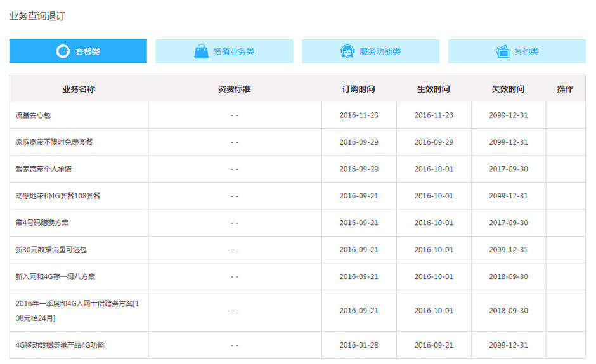Click the 业务名称 column header
Image resolution: width=596 pixels, height=364 pixels.
point(79,89)
